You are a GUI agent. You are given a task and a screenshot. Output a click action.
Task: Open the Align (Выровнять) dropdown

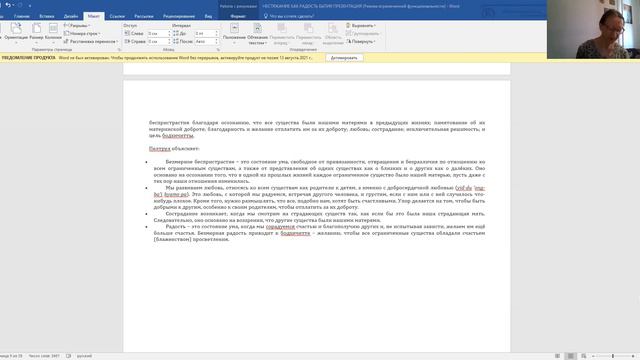[361, 26]
